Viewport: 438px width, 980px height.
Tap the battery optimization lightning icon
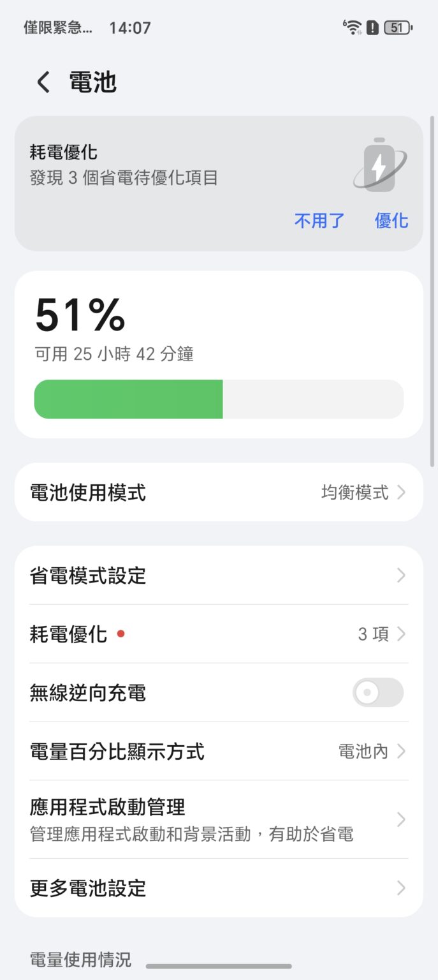coord(379,166)
